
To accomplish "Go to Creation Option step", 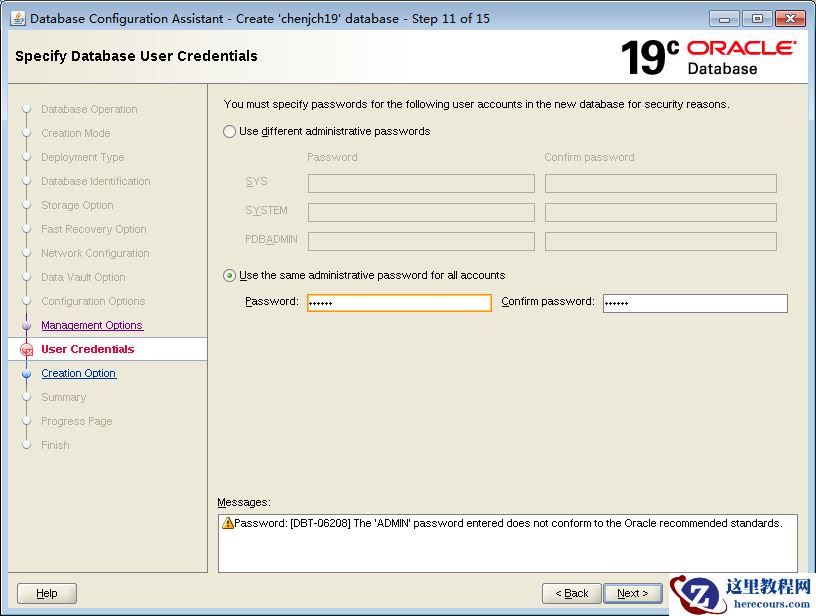I will [79, 373].
